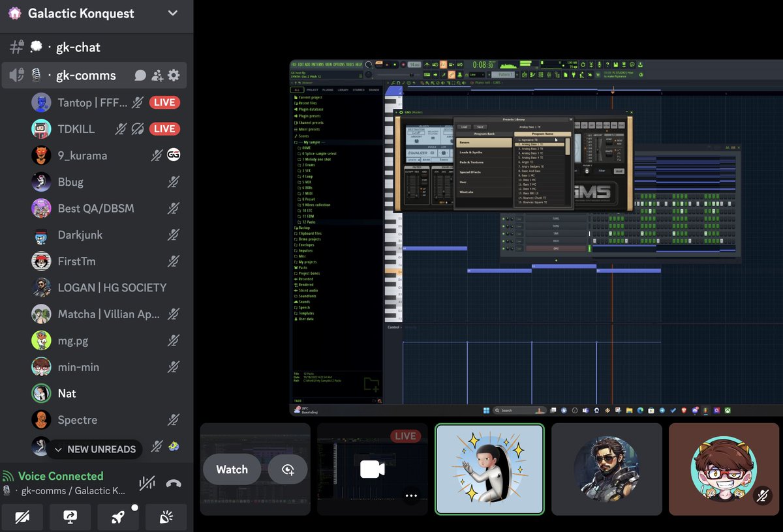Viewport: 783px width, 532px height.
Task: Expand Demo projects folder in browser
Action: (309, 239)
